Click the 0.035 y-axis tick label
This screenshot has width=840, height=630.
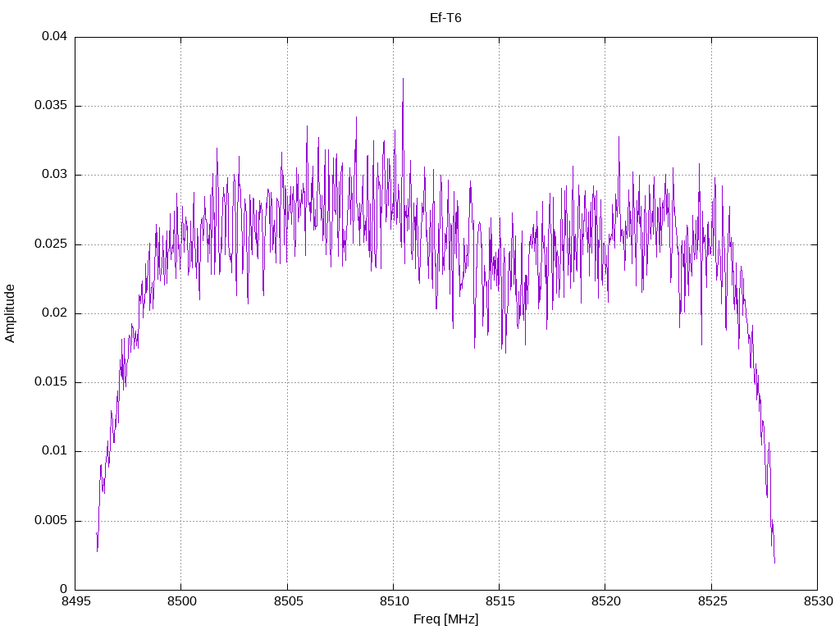point(51,106)
